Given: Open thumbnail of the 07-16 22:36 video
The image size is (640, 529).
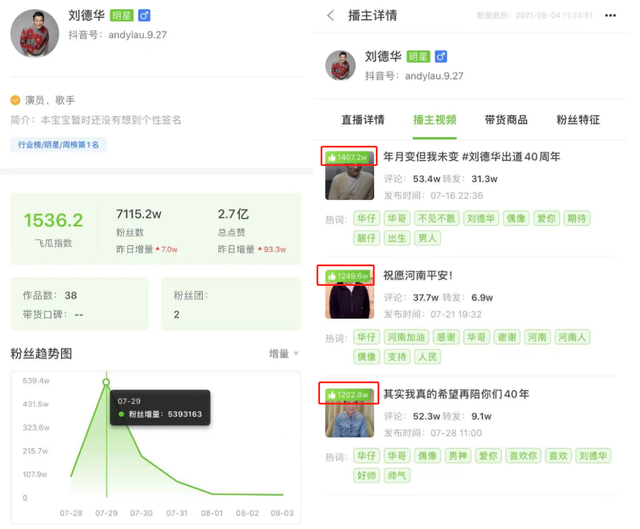Looking at the screenshot, I should pyautogui.click(x=349, y=176).
